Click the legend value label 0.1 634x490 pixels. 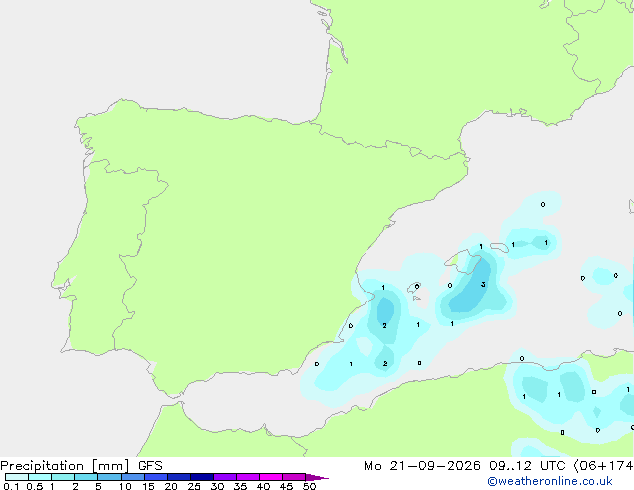[11, 486]
